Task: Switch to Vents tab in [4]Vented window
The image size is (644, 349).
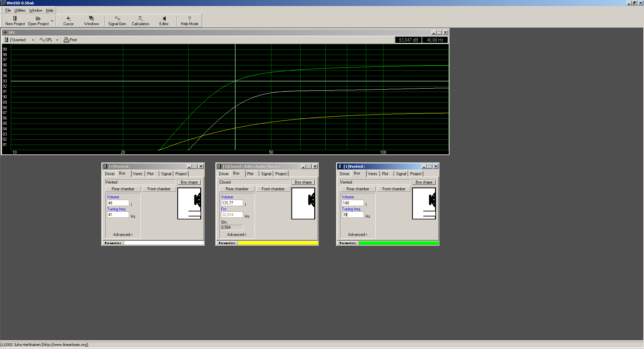Action: [x=138, y=174]
